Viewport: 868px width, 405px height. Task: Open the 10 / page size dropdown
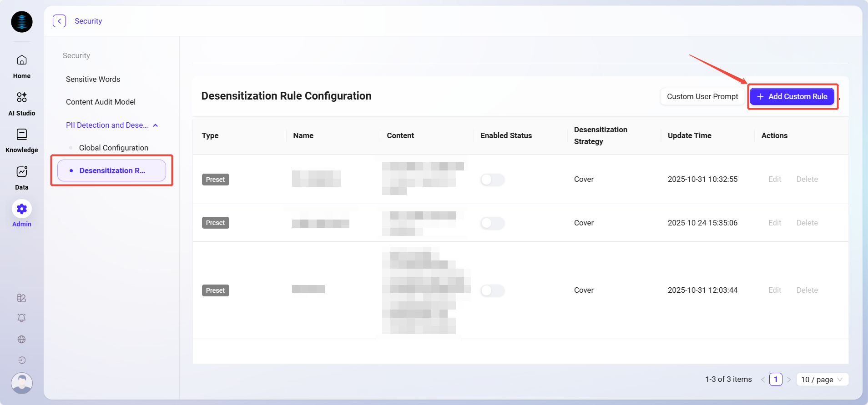[822, 380]
